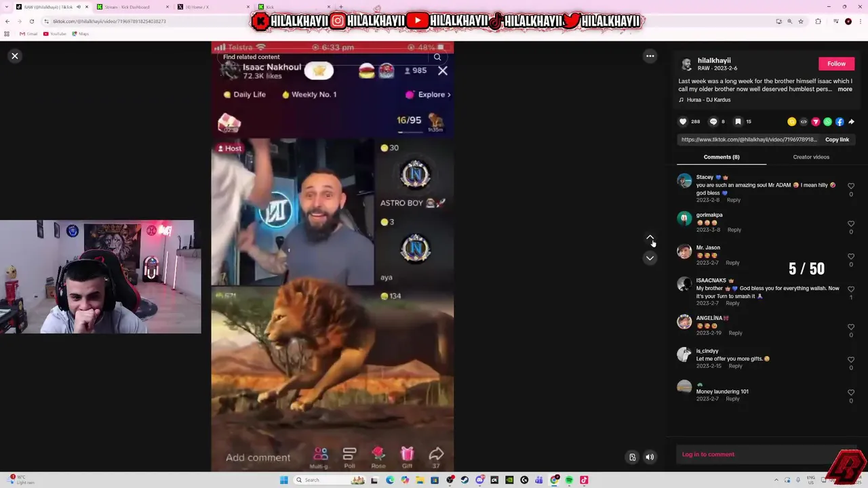The height and width of the screenshot is (488, 868).
Task: Open Maps bookmark
Action: [x=81, y=34]
